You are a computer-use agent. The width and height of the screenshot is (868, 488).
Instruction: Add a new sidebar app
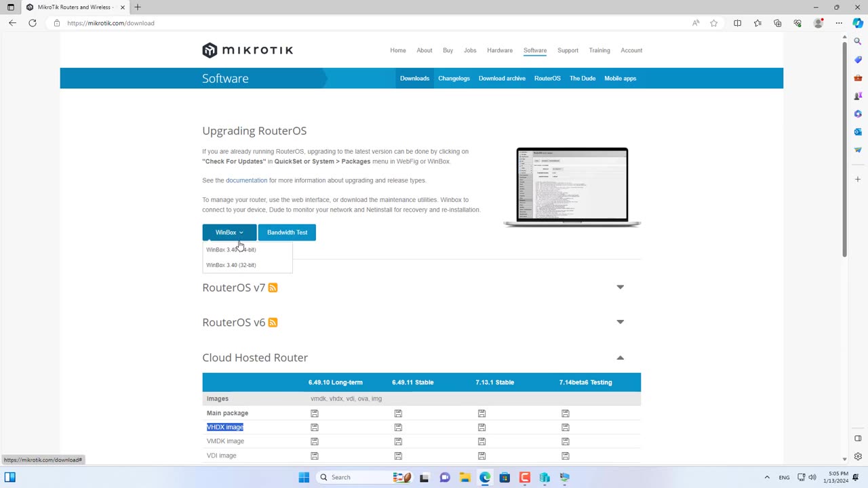point(858,180)
